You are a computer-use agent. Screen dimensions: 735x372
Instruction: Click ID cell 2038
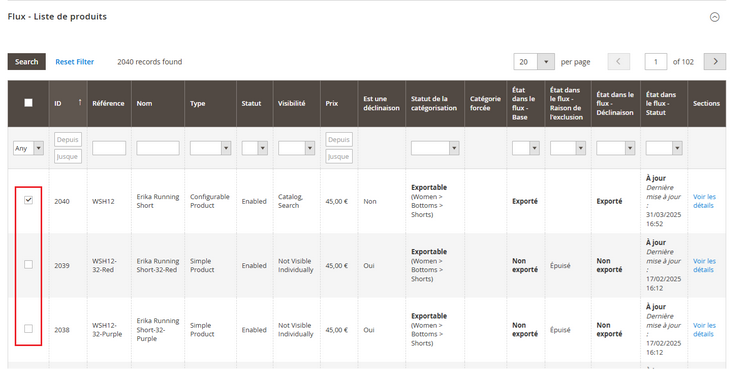(62, 330)
